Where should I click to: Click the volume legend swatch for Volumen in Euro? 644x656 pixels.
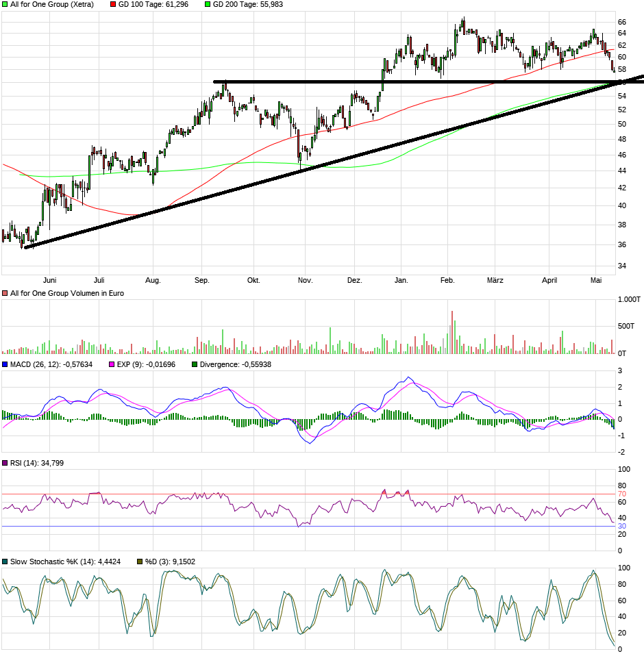(x=5, y=293)
